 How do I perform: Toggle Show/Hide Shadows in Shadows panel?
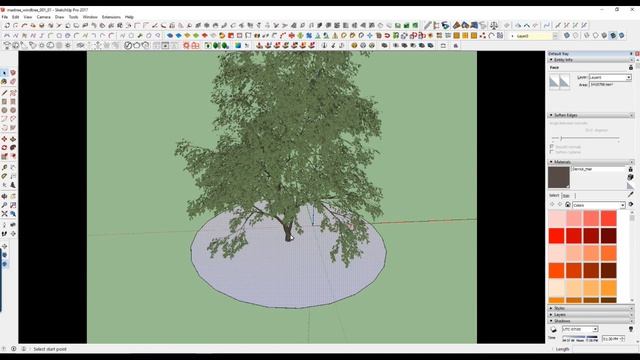coord(553,329)
